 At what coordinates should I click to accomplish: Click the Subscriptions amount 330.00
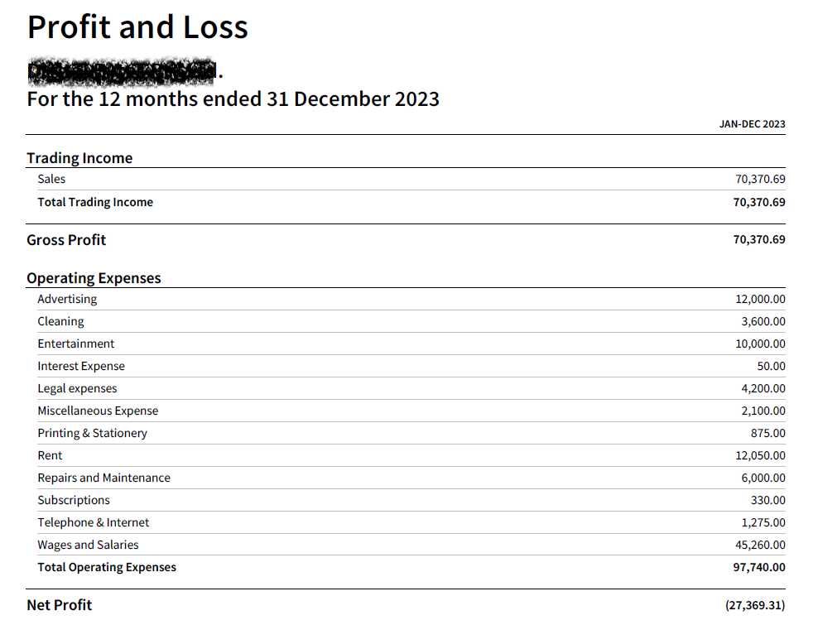[767, 500]
